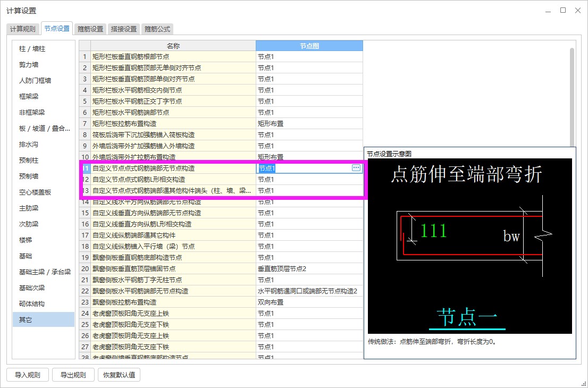
Task: Select the 框架梁 category
Action: click(43, 96)
